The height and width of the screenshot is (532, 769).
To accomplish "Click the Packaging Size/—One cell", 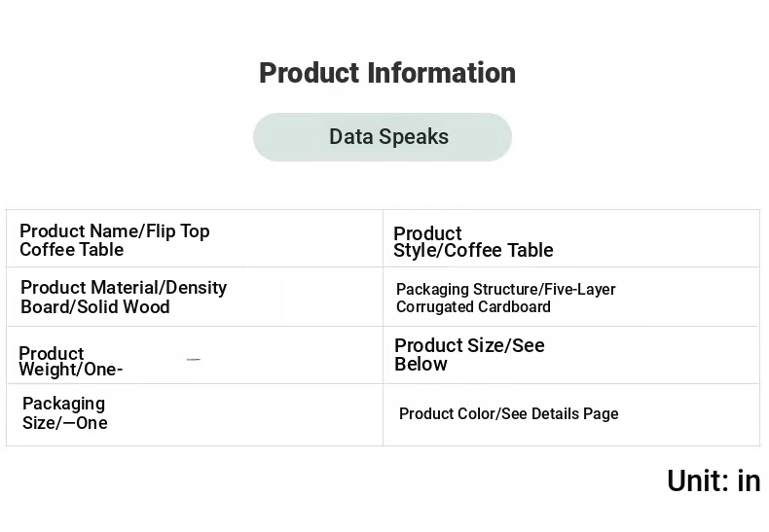I will pyautogui.click(x=195, y=415).
